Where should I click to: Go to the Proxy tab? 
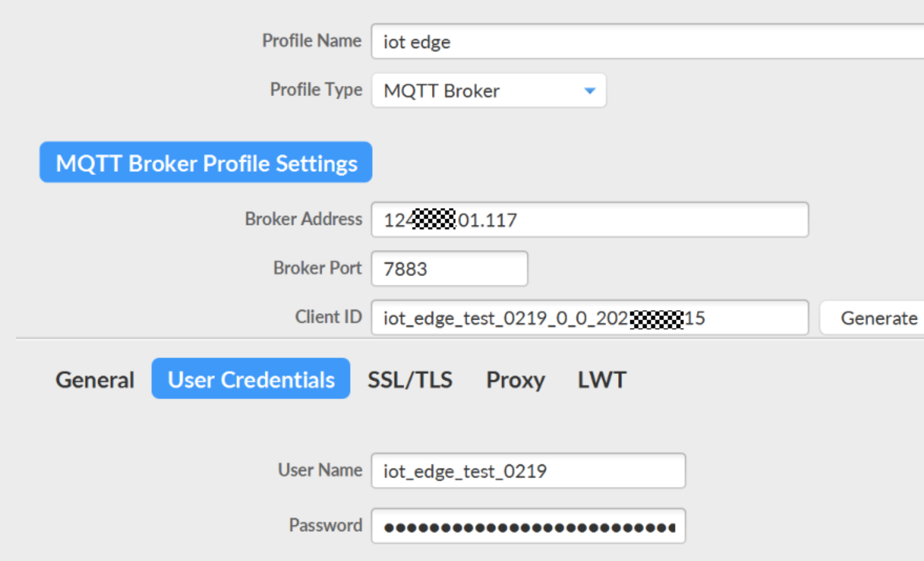click(515, 379)
